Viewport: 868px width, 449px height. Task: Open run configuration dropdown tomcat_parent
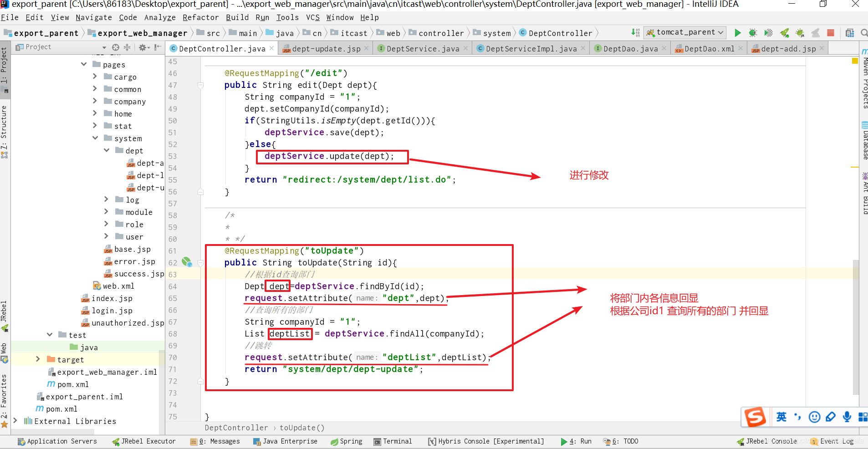click(x=685, y=32)
